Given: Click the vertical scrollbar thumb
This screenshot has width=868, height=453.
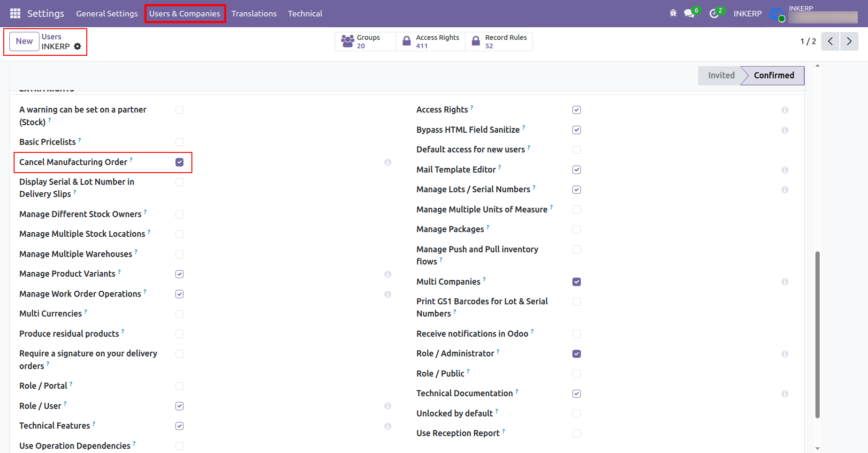Looking at the screenshot, I should point(817,334).
